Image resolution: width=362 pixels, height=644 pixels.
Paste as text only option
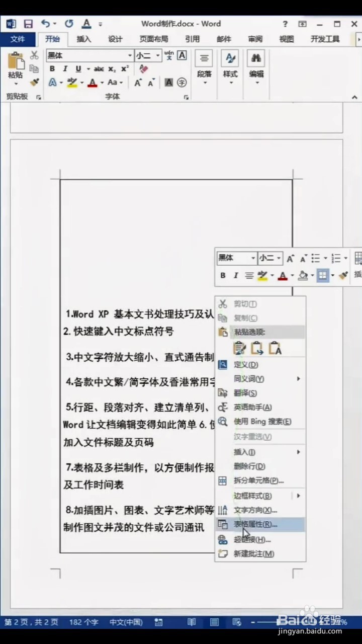[275, 348]
